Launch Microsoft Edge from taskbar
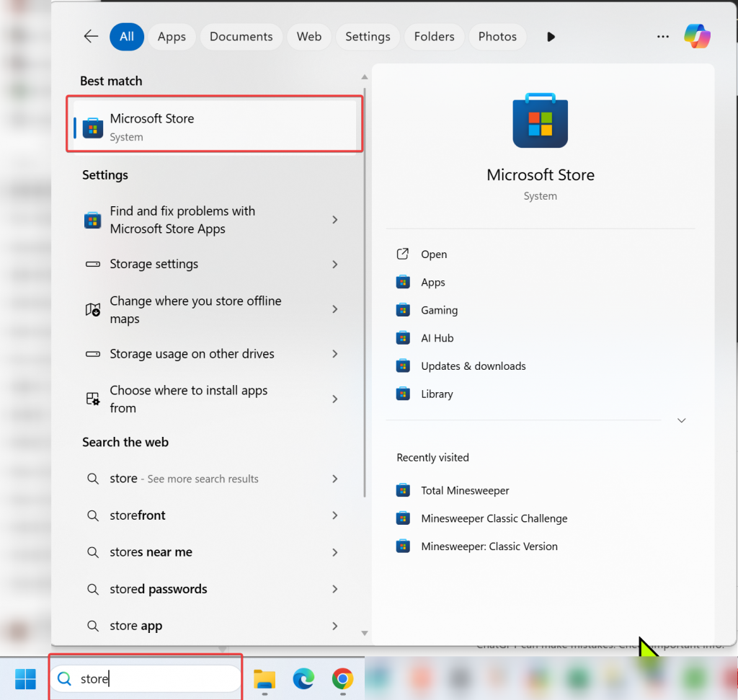Image resolution: width=738 pixels, height=700 pixels. (303, 679)
